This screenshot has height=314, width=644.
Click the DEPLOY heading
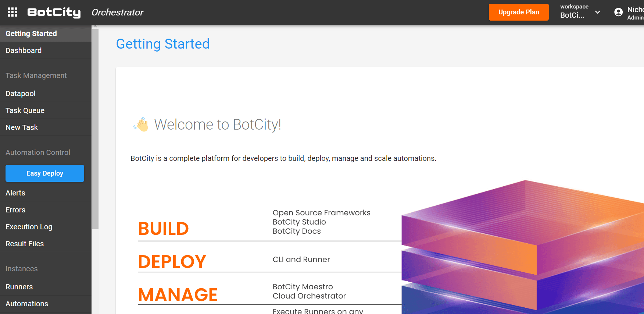[172, 262]
